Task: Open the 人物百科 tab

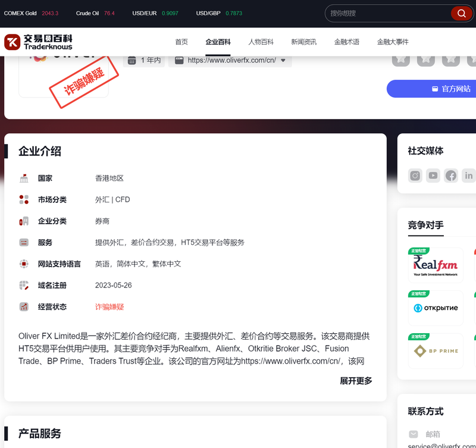Action: tap(261, 42)
